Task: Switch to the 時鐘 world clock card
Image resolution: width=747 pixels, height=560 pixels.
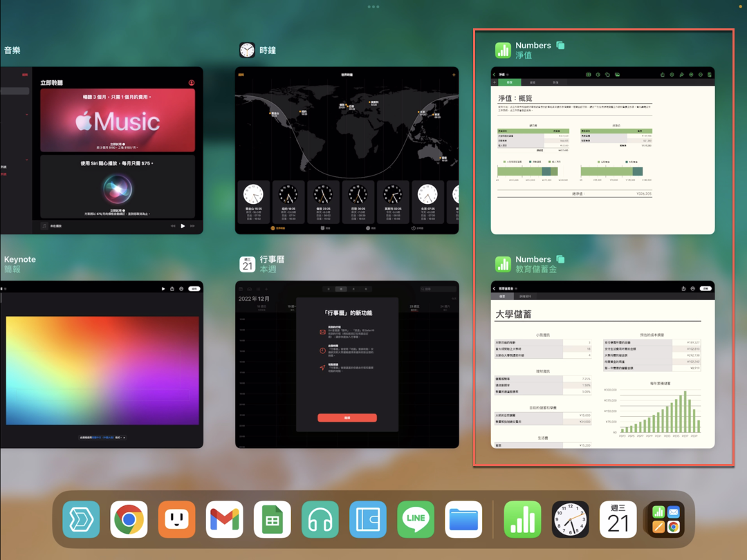Action: 347,151
